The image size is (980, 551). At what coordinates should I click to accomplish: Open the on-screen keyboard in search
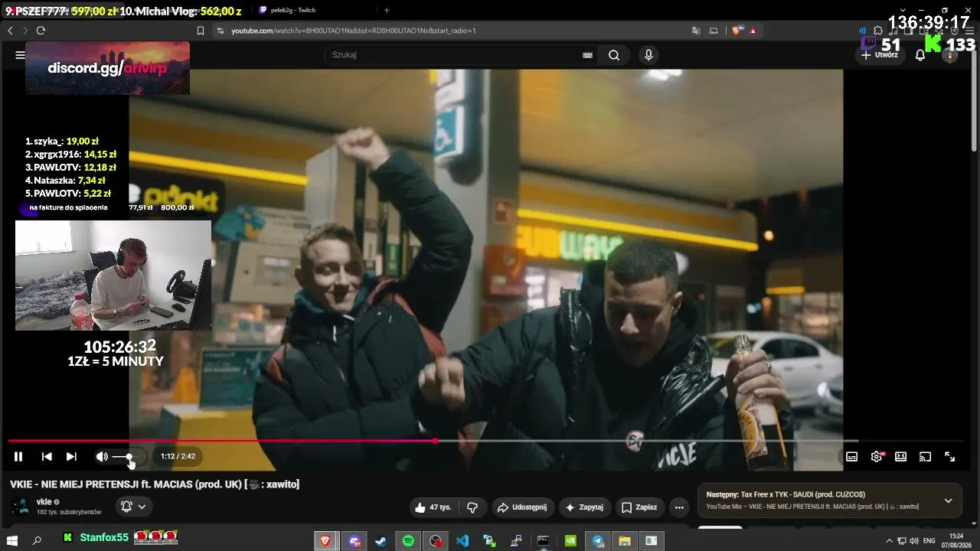point(587,55)
